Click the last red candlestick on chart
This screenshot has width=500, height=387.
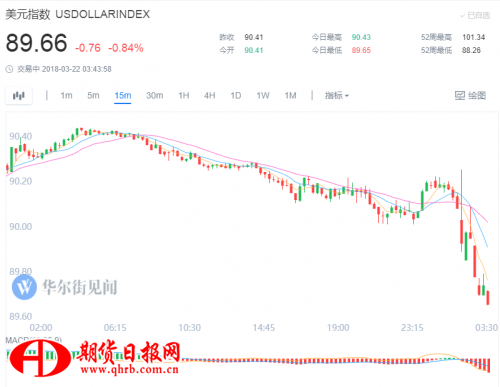coord(488,297)
